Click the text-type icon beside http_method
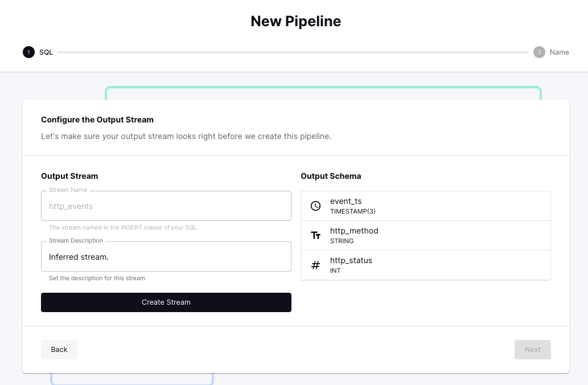 pyautogui.click(x=316, y=235)
